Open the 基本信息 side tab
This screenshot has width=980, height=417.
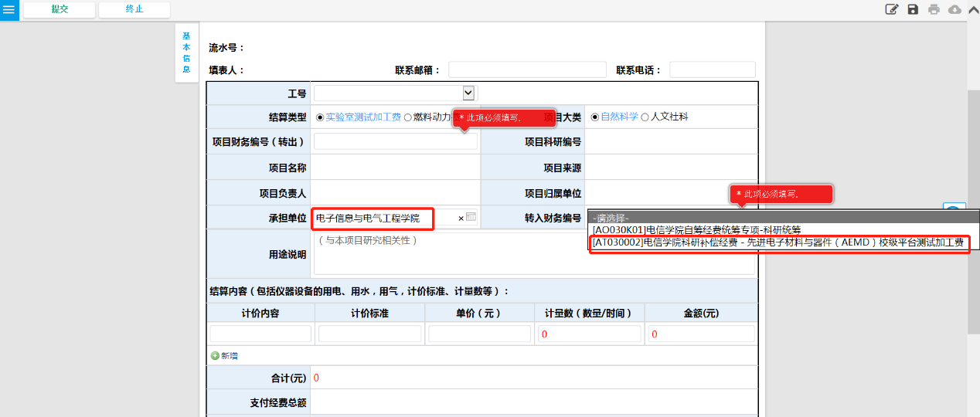point(186,53)
